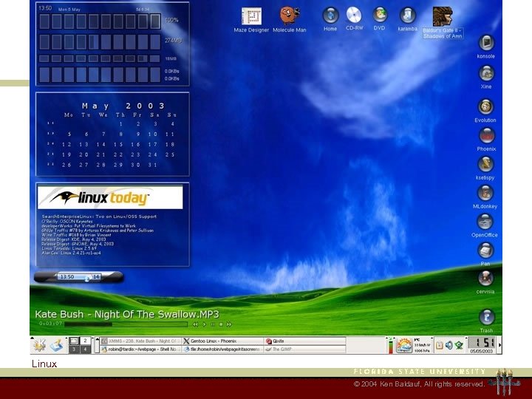
Task: Seek within the song progress bar
Action: (126, 324)
